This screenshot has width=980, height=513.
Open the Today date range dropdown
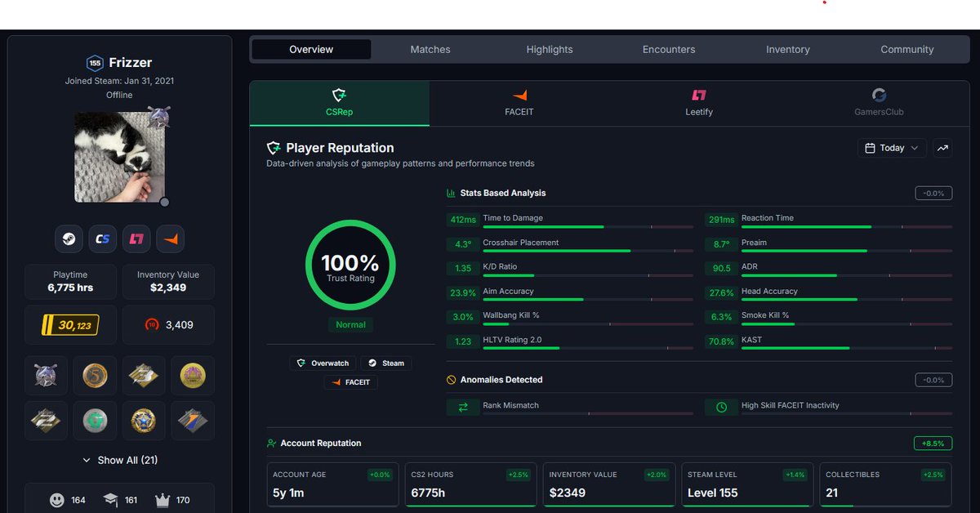(892, 148)
